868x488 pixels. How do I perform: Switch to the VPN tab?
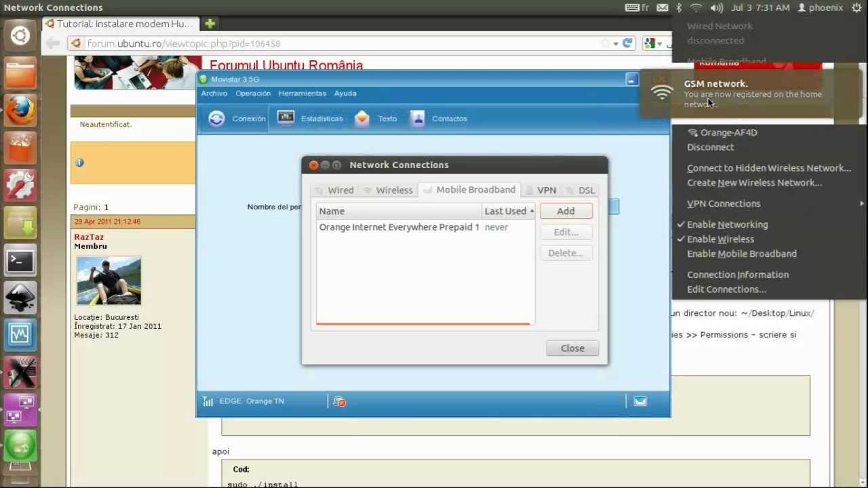tap(541, 190)
